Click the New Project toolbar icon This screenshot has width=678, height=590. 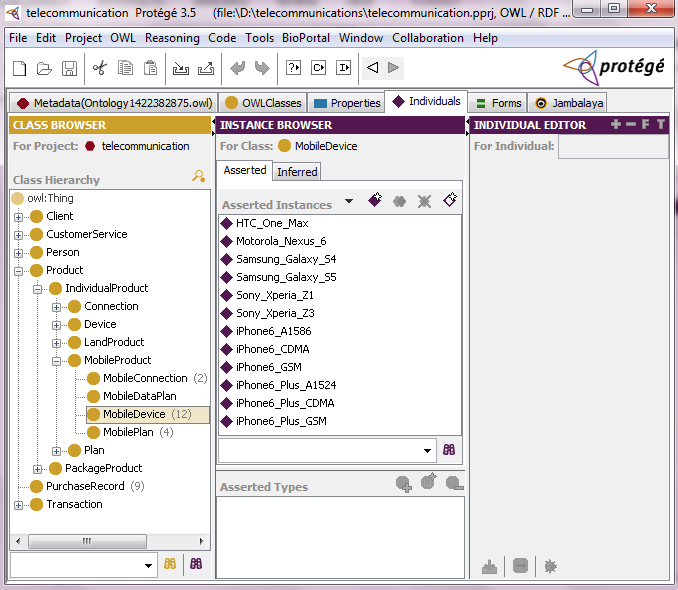coord(19,68)
